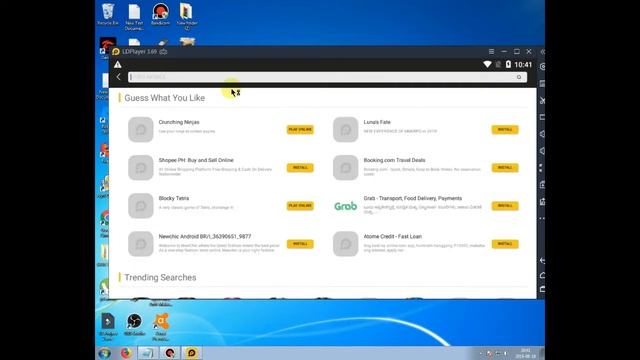Open the Grab logo thumbnail

[346, 206]
